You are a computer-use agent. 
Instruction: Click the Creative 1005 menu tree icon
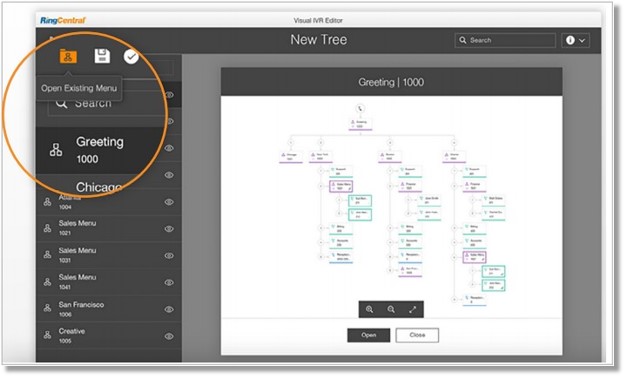point(47,335)
